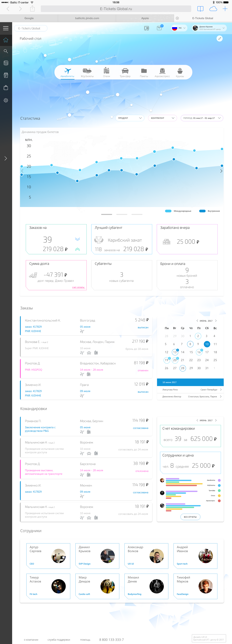
Task: Click о компании footer link
Action: point(31,640)
